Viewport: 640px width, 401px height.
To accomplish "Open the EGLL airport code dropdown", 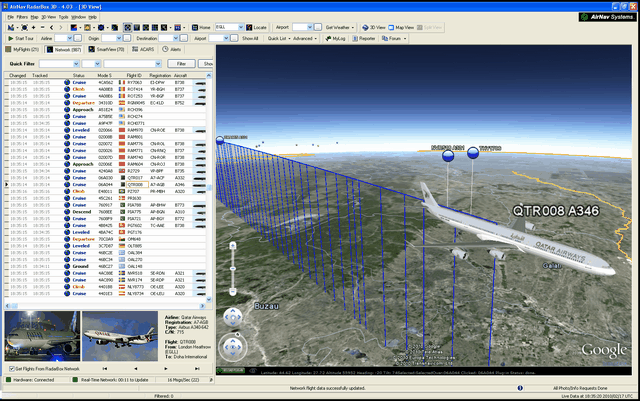I will click(x=241, y=27).
